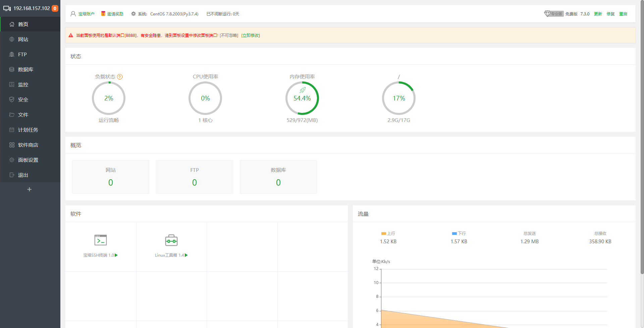644x328 pixels.
Task: Click the monitor icon next to the IP address
Action: tap(7, 8)
